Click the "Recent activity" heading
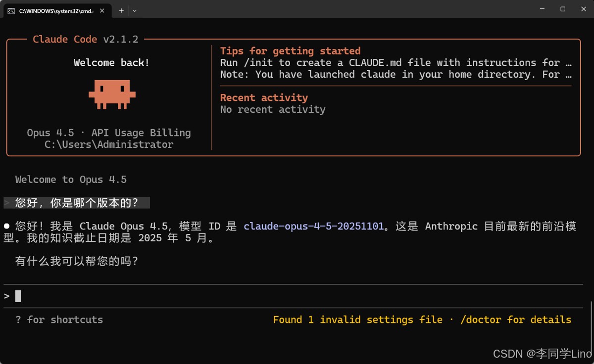Viewport: 594px width, 364px height. pos(264,98)
